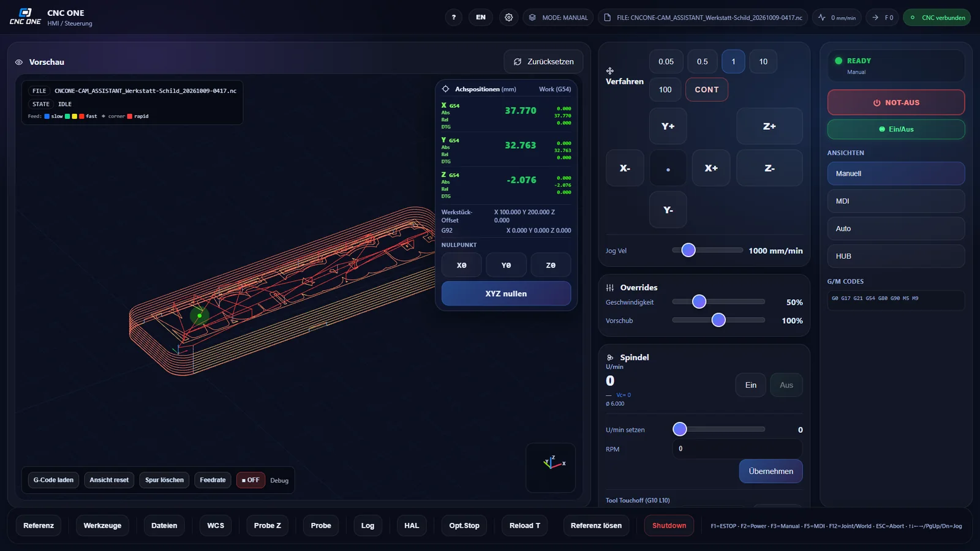
Task: Click the MODE: MANUAL layers indicator
Action: pyautogui.click(x=558, y=17)
